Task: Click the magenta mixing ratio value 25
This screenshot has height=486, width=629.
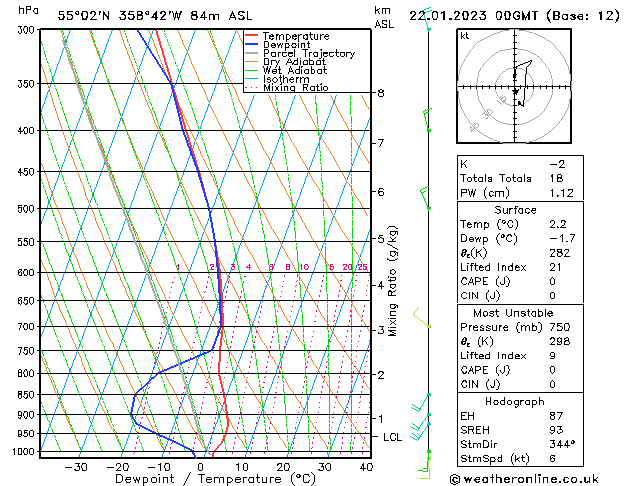Action: coord(362,267)
